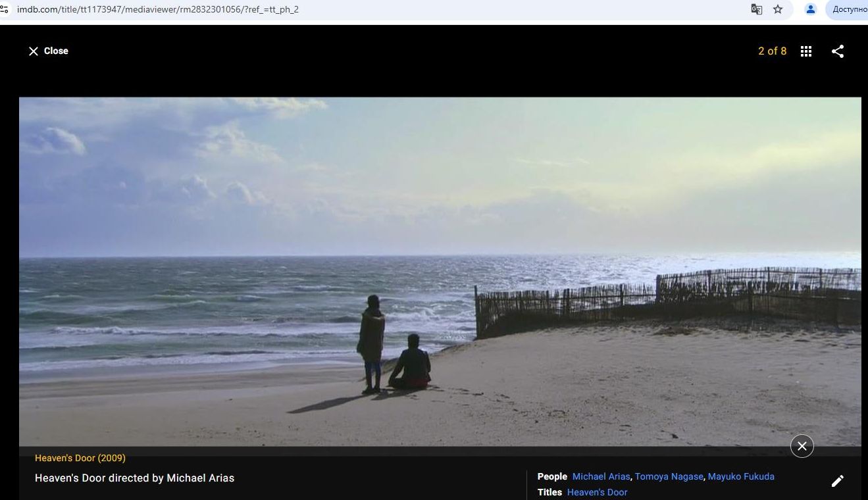Screen dimensions: 868x500
Task: Edit photo details with pencil icon
Action: [838, 481]
